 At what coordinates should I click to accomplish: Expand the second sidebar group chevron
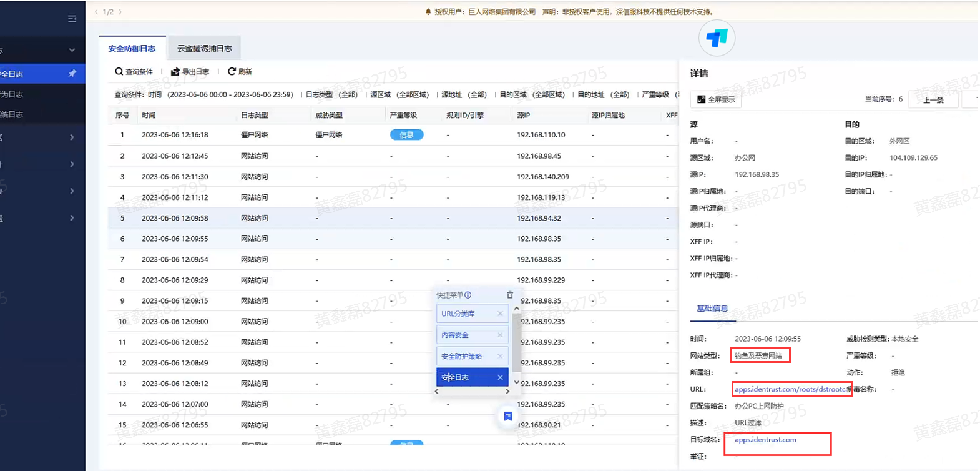(x=72, y=137)
